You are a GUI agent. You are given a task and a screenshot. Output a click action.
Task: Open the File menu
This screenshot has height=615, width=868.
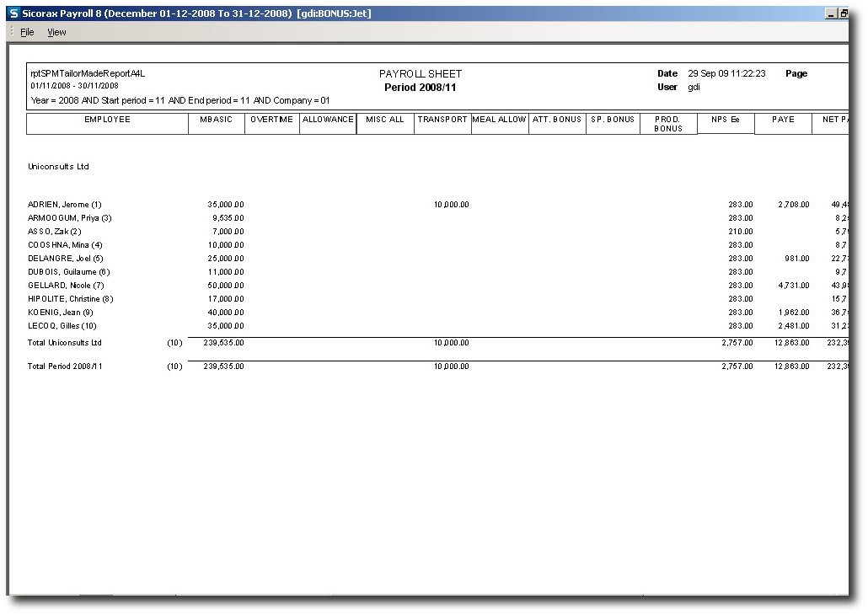[27, 32]
